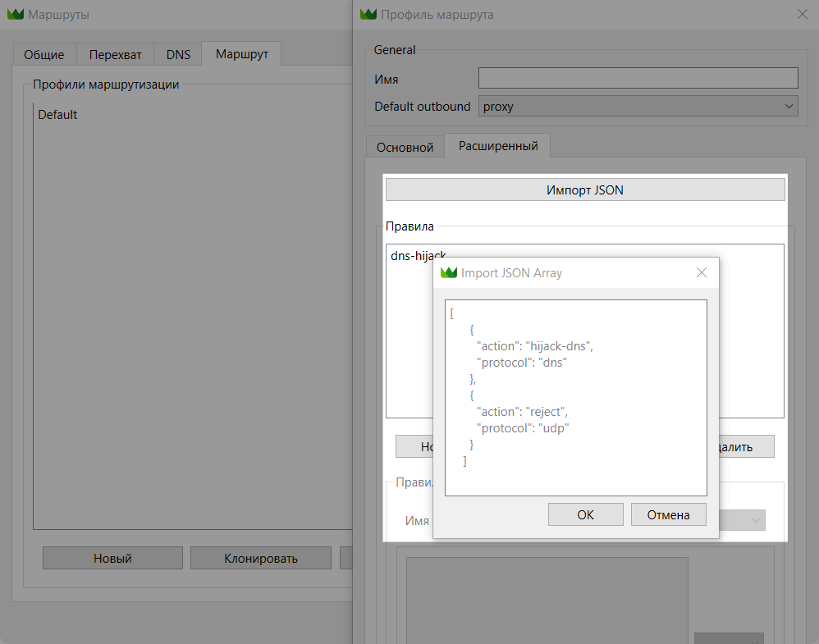
Task: Click the Профиль маршрута window crown icon
Action: 369,15
